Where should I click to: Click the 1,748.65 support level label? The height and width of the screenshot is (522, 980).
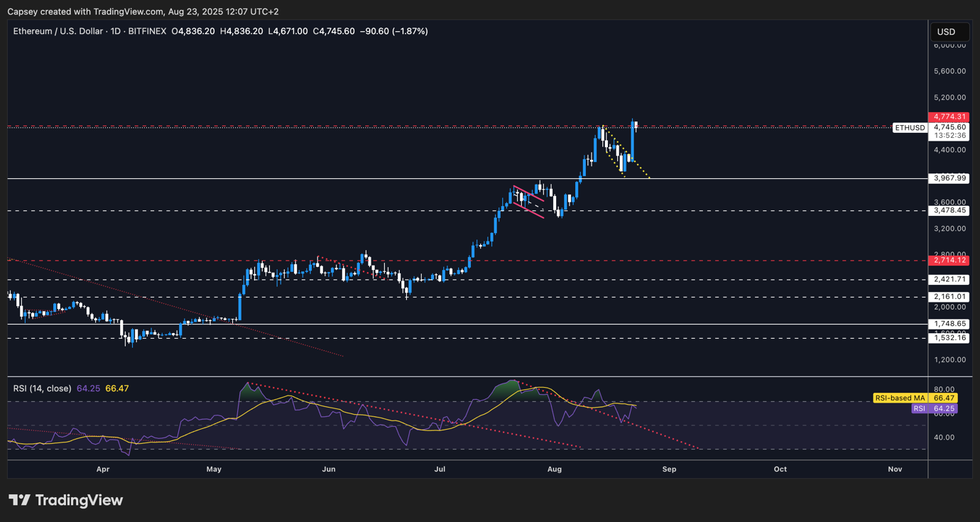[x=949, y=324]
